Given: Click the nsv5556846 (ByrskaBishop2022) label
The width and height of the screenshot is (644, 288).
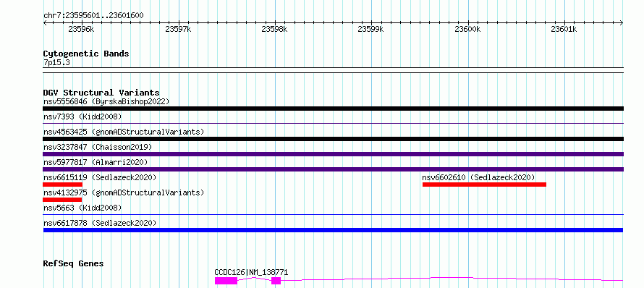Looking at the screenshot, I should click(x=106, y=101).
